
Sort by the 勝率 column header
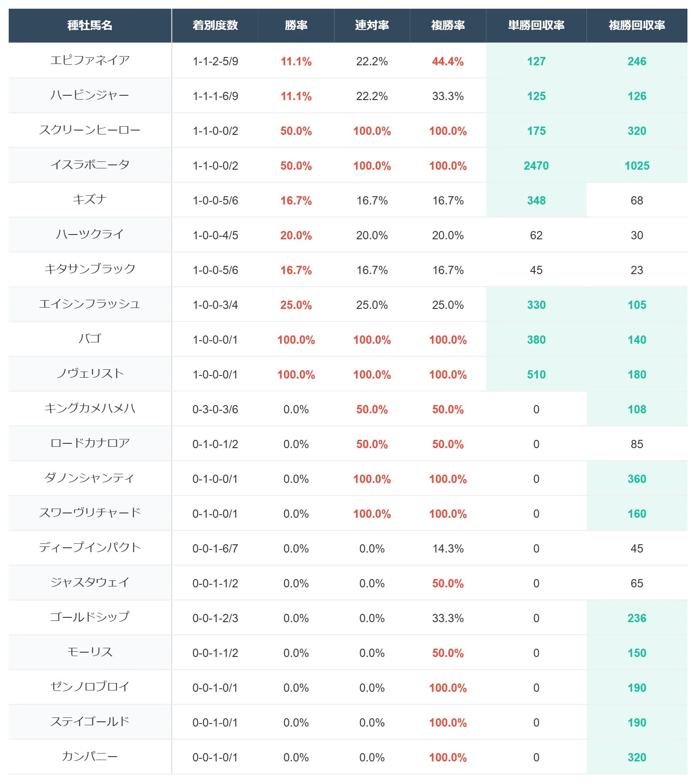[x=296, y=25]
